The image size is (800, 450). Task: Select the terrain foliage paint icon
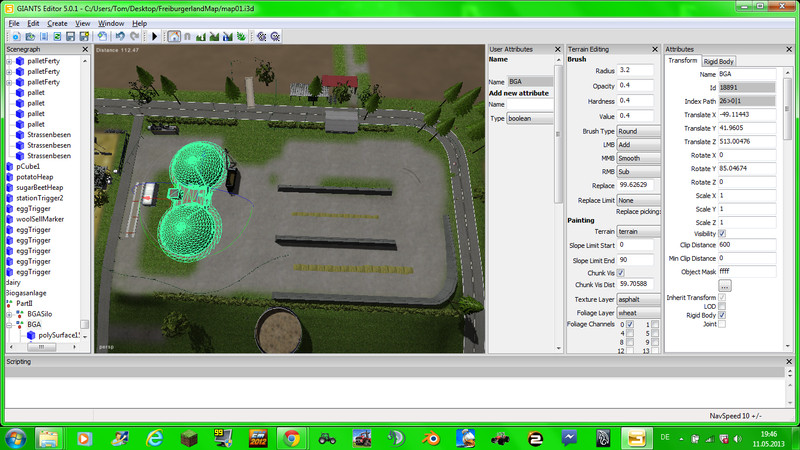tap(241, 37)
